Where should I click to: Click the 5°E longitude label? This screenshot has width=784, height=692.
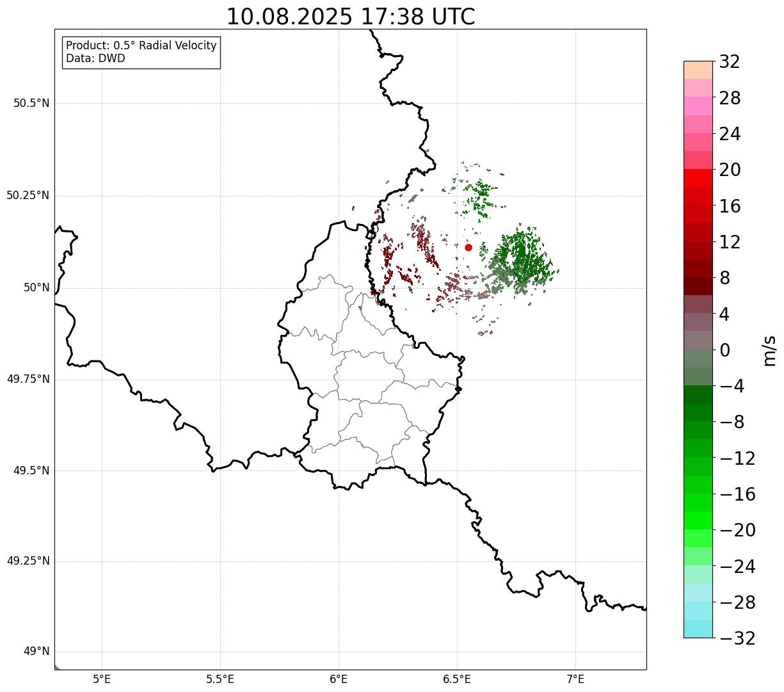102,679
